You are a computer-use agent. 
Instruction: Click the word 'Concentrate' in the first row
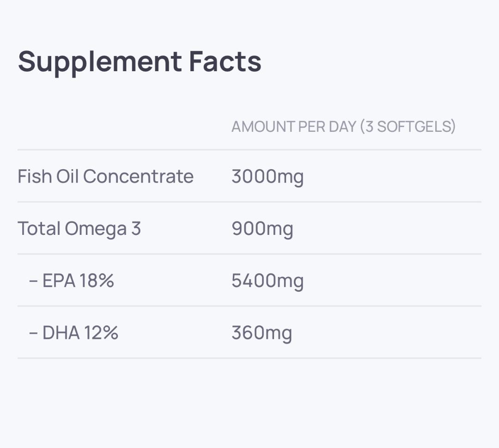(x=138, y=176)
